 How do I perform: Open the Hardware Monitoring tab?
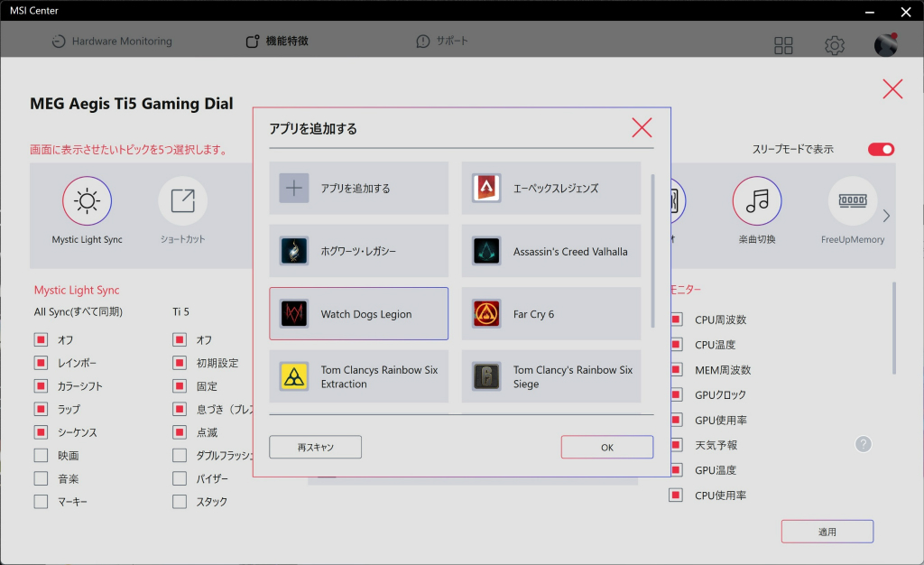(x=112, y=42)
